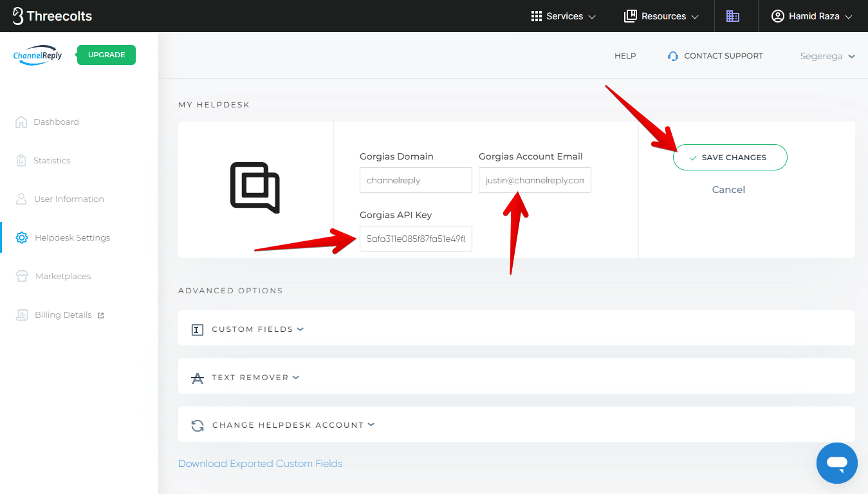The image size is (868, 494).
Task: Click the Resources book icon
Action: [631, 16]
